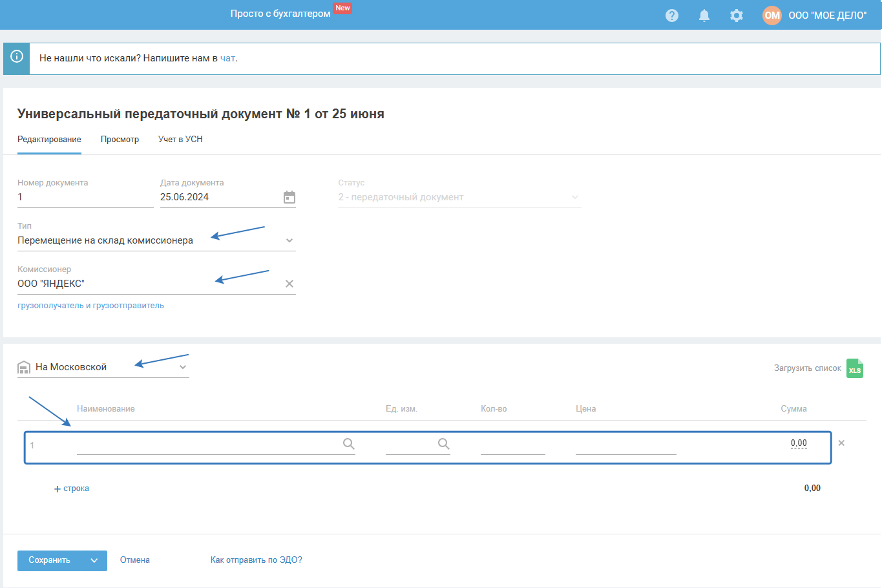Open notifications bell icon
The image size is (882, 588).
[x=704, y=16]
